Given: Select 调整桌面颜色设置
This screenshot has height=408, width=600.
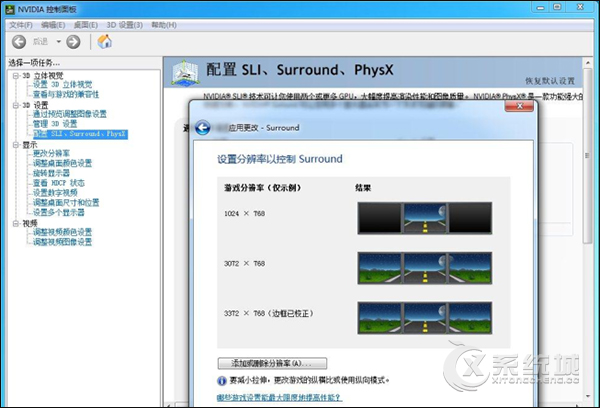Looking at the screenshot, I should tap(62, 163).
